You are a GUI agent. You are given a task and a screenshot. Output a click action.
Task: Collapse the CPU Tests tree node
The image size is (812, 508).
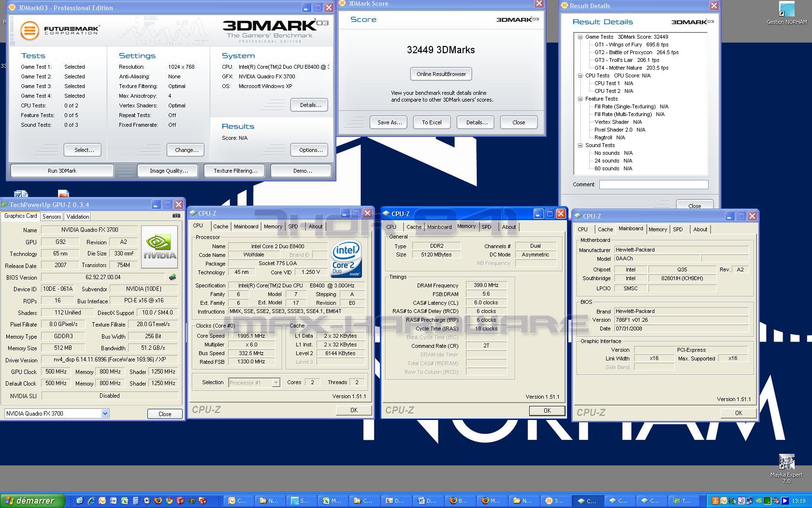click(580, 75)
